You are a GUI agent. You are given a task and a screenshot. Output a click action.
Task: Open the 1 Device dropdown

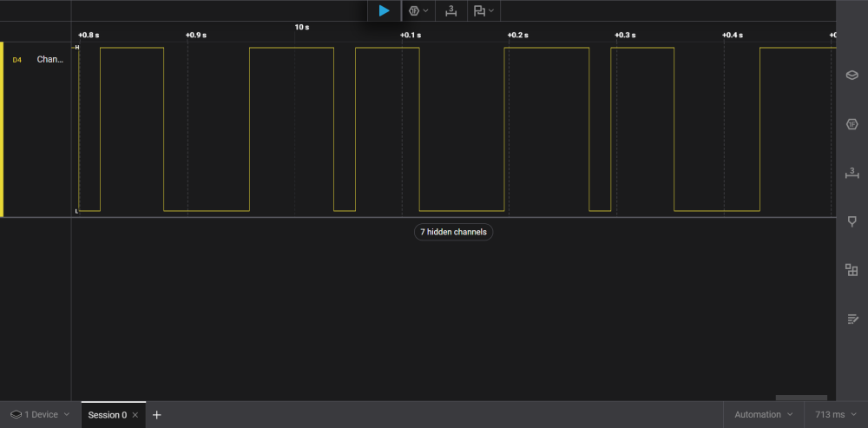41,415
